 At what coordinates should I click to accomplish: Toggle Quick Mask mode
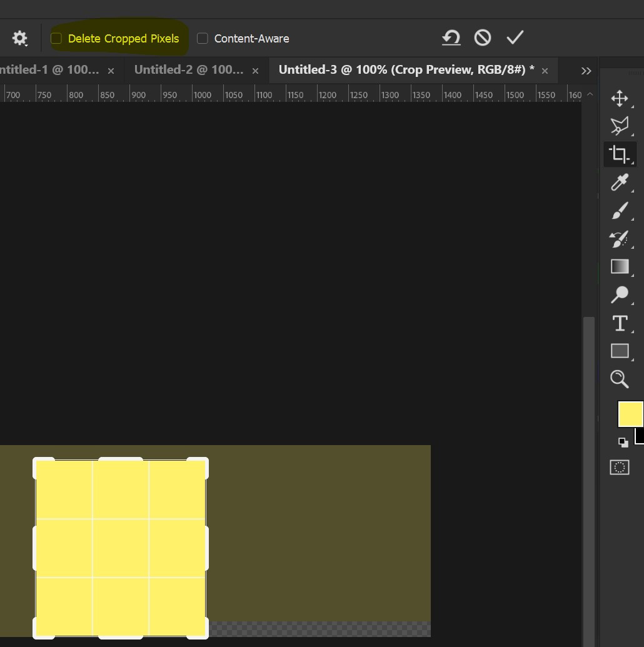(619, 468)
